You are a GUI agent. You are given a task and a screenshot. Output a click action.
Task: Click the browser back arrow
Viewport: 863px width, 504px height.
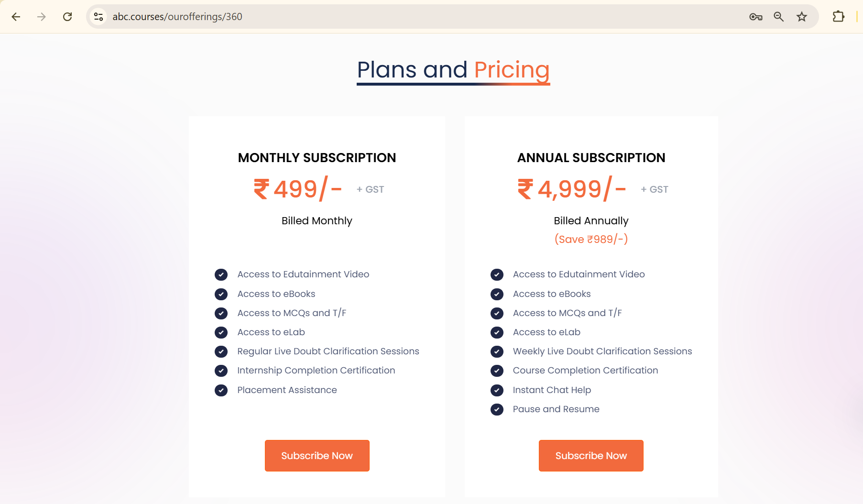pos(16,17)
